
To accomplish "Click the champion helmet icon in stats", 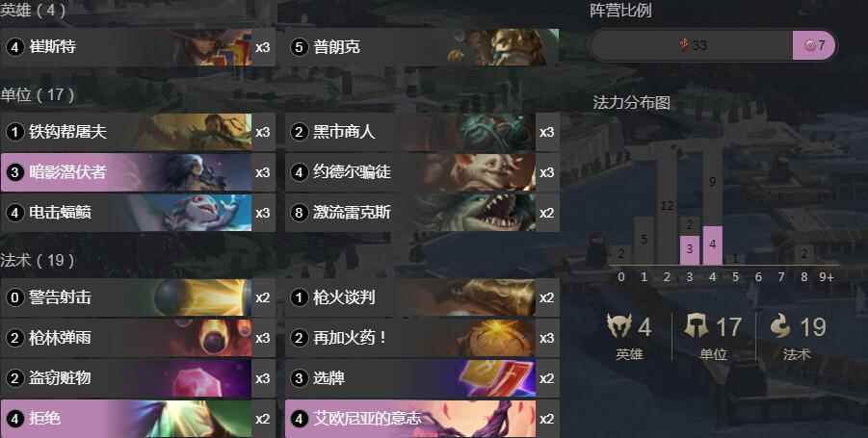I will (x=618, y=325).
